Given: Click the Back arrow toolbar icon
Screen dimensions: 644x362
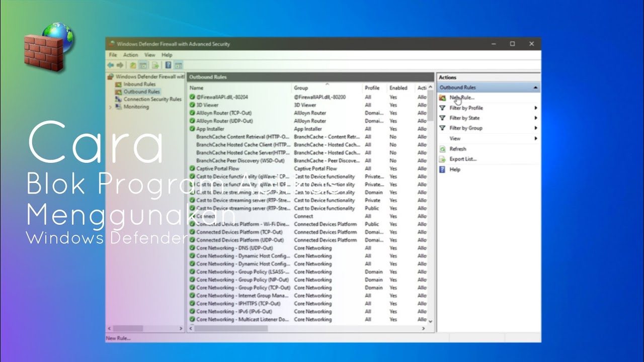Looking at the screenshot, I should click(110, 65).
